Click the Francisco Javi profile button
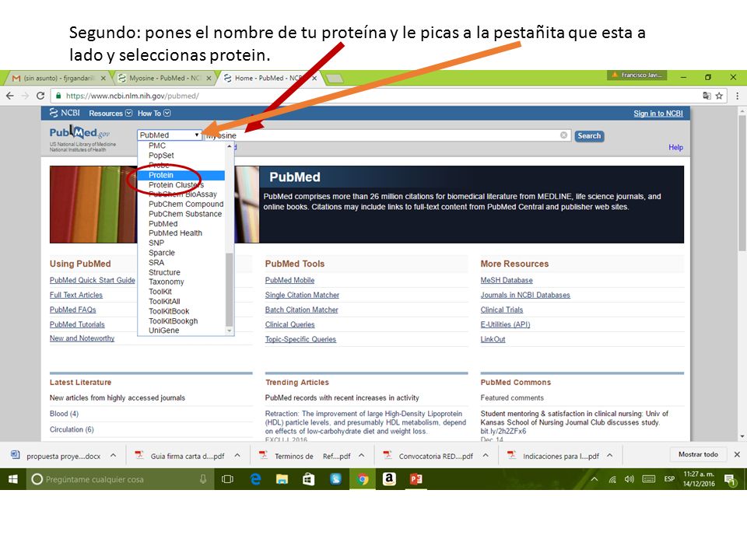The height and width of the screenshot is (560, 747). click(x=637, y=75)
